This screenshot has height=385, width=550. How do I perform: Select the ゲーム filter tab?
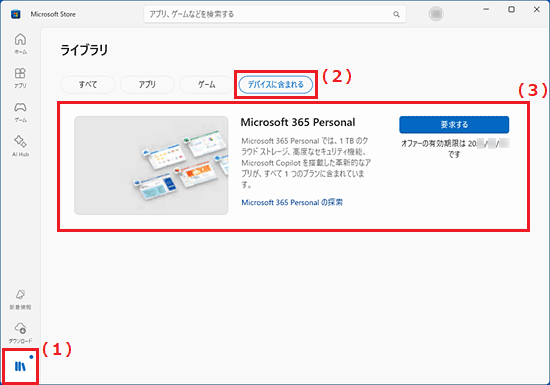click(x=207, y=85)
